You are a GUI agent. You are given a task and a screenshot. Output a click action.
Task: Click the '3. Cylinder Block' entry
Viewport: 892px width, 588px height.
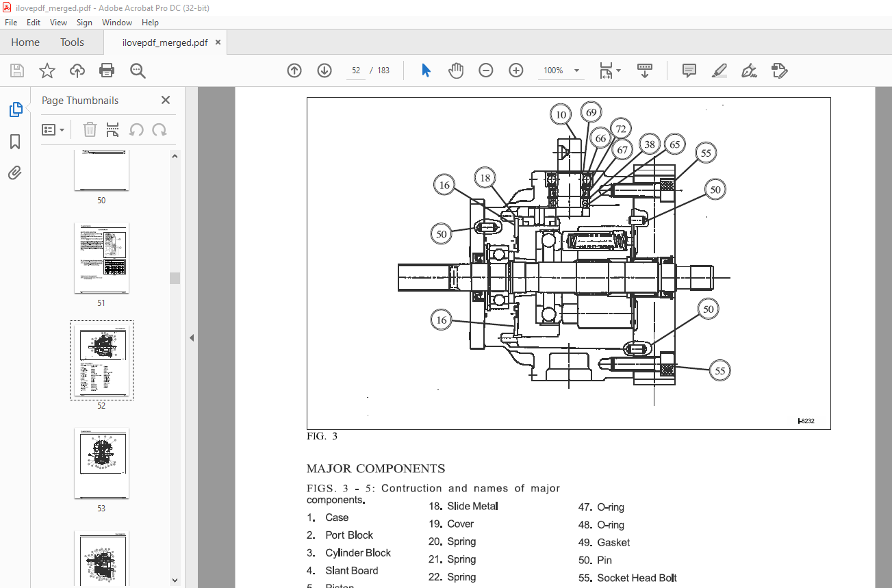click(x=349, y=552)
